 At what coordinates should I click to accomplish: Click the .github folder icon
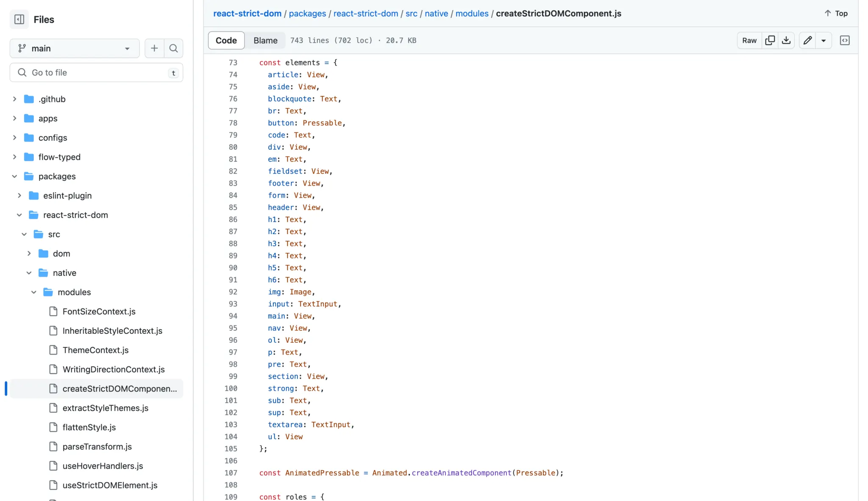point(29,99)
